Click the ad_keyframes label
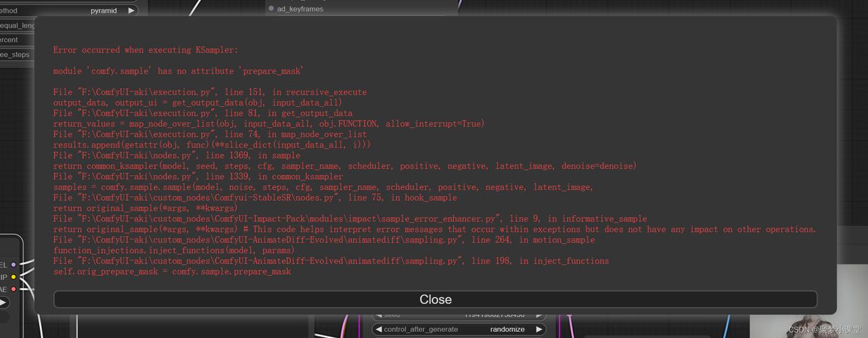Screen dimensions: 868x338 [x=300, y=9]
